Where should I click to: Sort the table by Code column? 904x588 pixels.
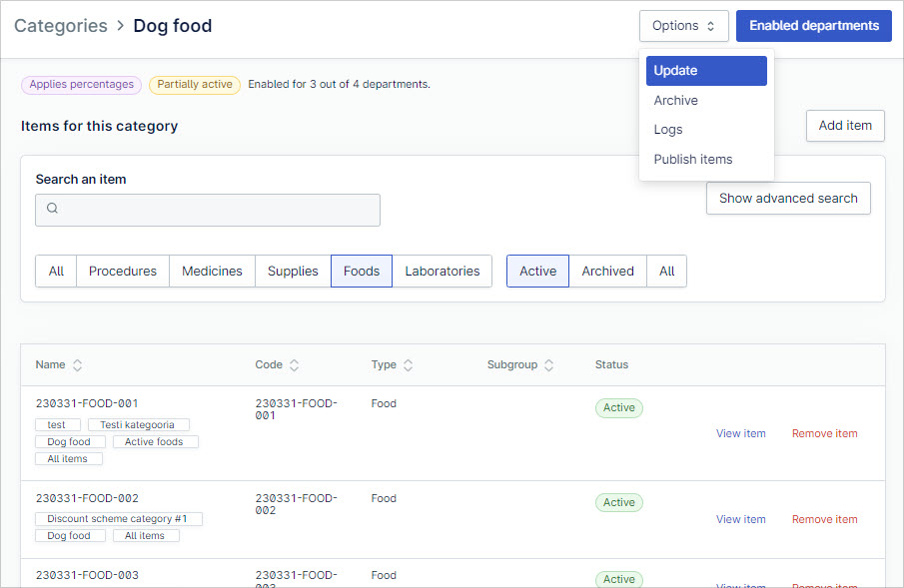pyautogui.click(x=294, y=365)
